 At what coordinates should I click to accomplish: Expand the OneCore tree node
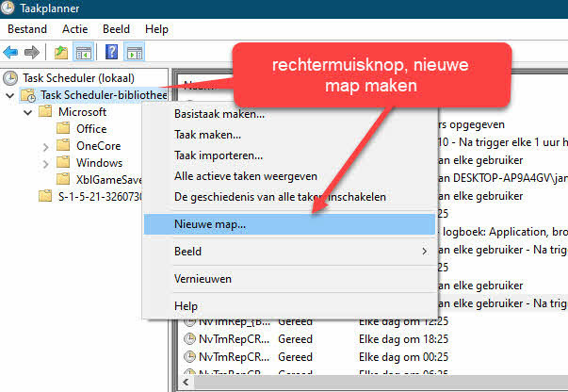45,146
